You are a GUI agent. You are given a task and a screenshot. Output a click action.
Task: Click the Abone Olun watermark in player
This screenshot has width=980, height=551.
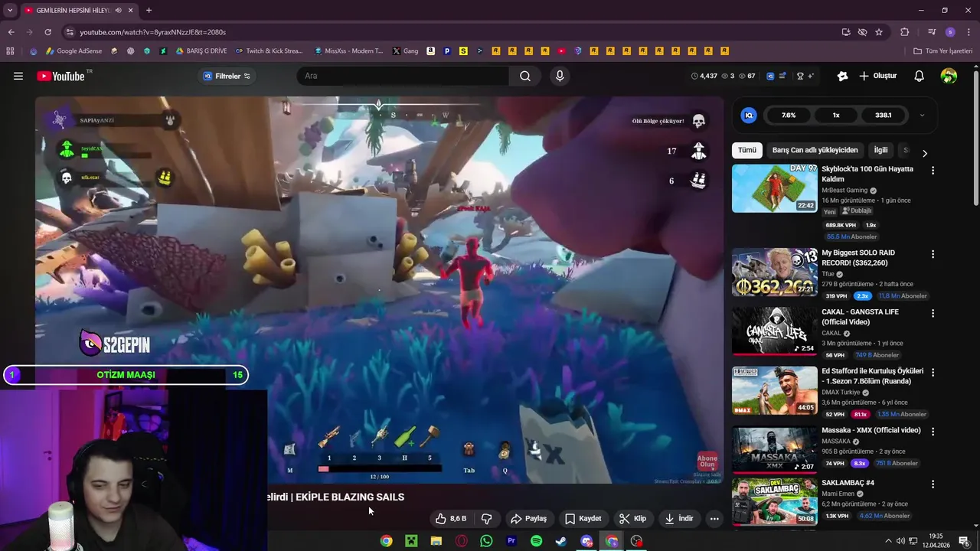(x=707, y=461)
